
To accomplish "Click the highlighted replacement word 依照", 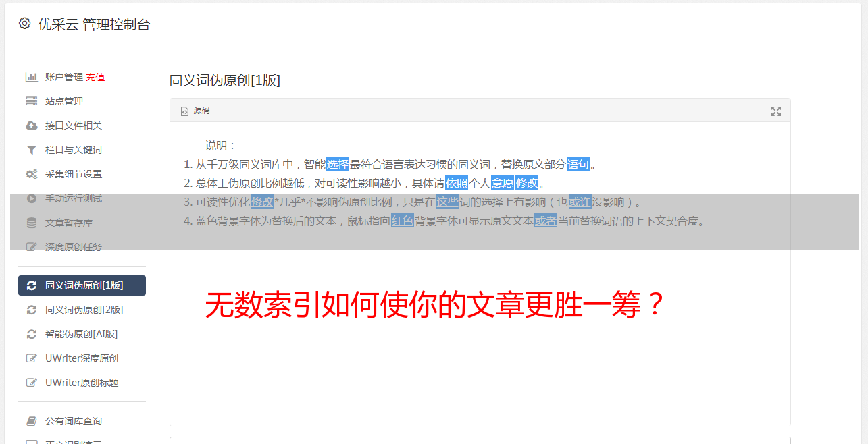I will coord(457,183).
